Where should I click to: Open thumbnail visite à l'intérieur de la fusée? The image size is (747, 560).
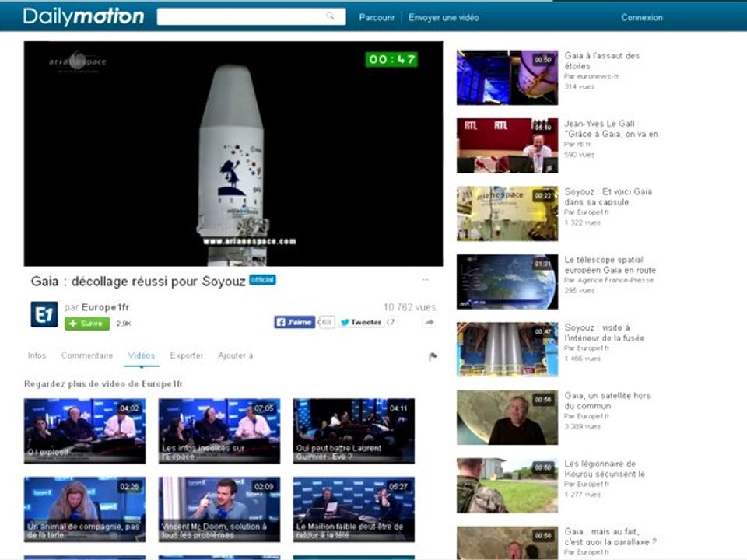tap(507, 349)
